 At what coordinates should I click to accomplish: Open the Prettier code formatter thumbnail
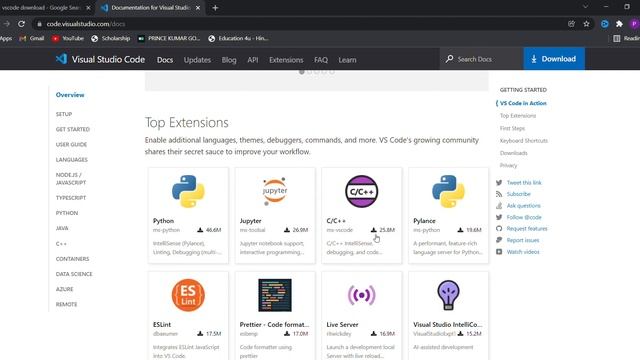(x=275, y=295)
